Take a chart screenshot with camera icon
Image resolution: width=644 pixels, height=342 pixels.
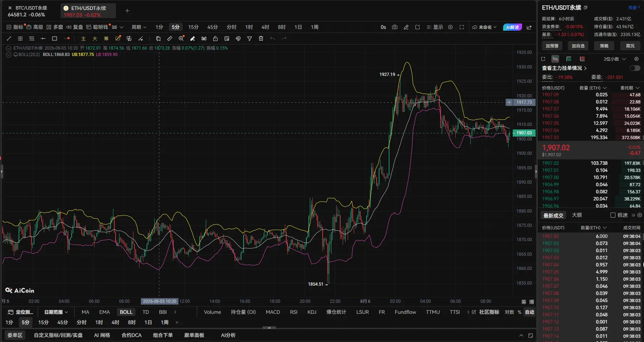coord(395,27)
